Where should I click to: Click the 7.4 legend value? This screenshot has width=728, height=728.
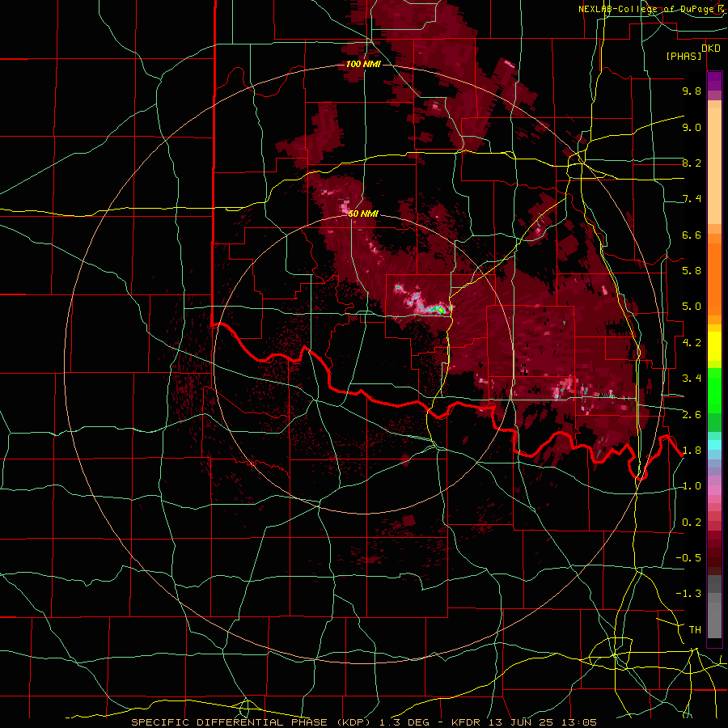692,199
